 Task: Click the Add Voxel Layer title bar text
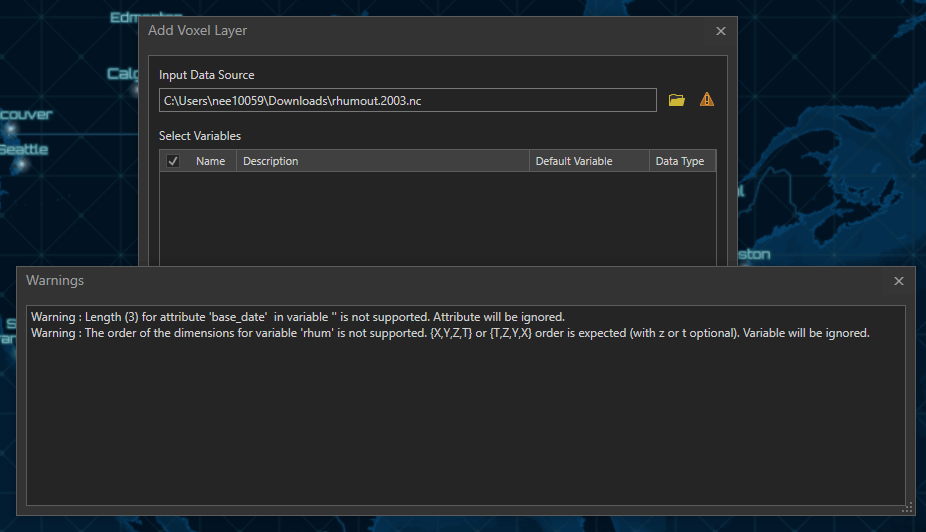pos(197,31)
